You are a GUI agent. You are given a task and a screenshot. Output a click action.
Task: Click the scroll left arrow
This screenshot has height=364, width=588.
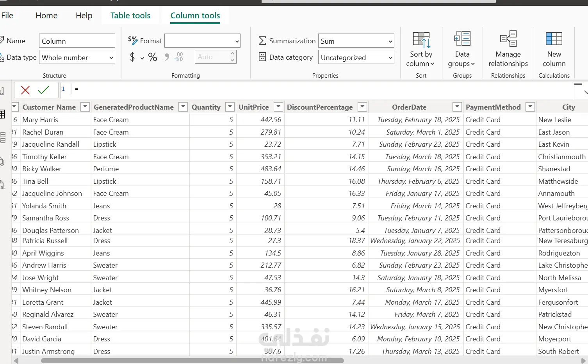pyautogui.click(x=16, y=361)
